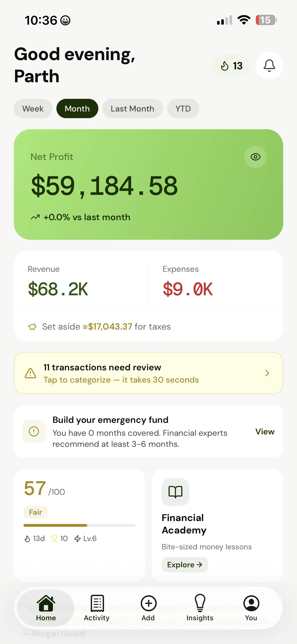Tap the 13-day streak flame badge
Screen dimensions: 297x644
tap(231, 66)
